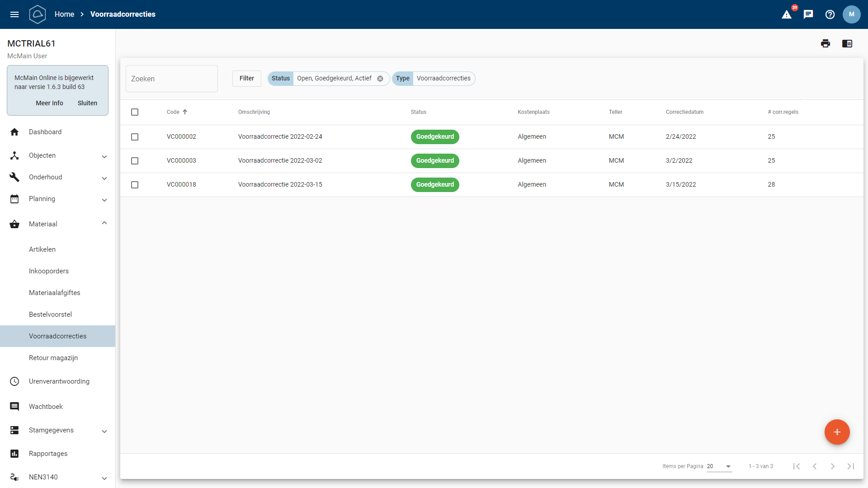
Task: Open the hamburger navigation menu
Action: tap(14, 14)
